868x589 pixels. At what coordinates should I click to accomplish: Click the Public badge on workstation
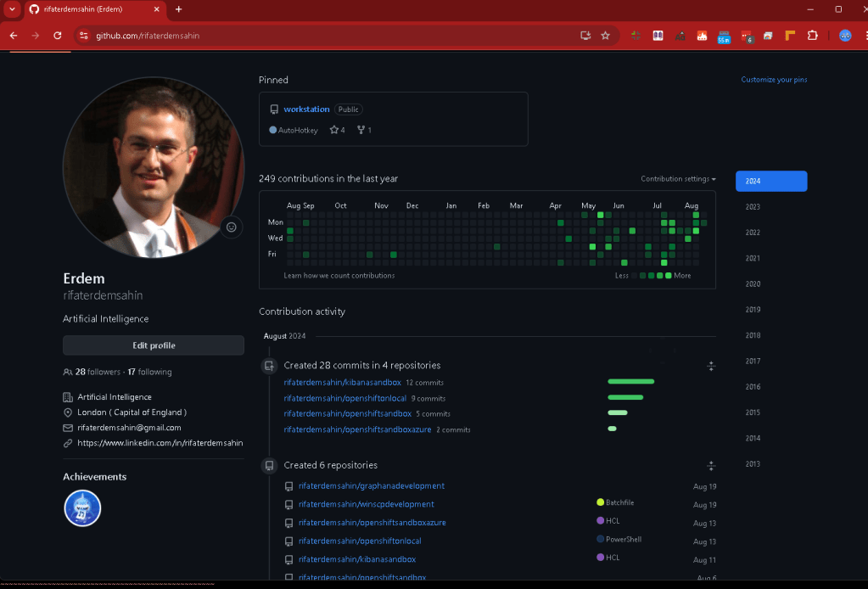click(x=348, y=109)
